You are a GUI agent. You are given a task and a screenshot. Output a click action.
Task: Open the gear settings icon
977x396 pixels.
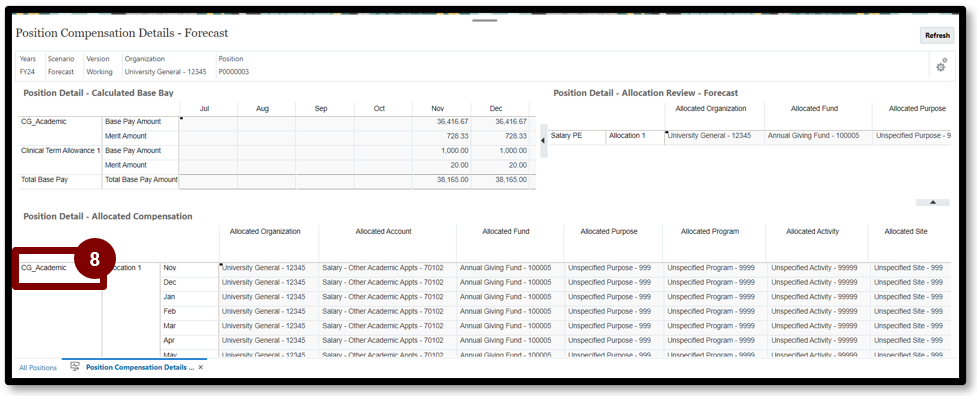[x=941, y=65]
